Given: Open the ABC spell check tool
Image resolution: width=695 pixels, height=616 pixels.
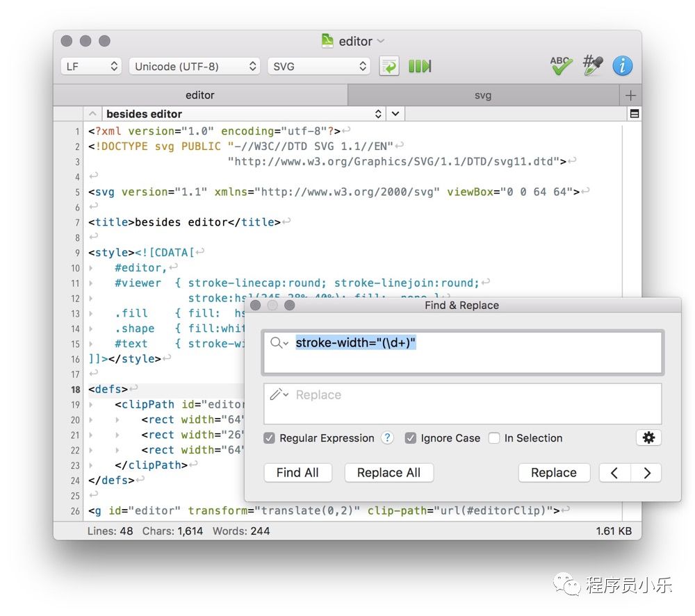Looking at the screenshot, I should point(561,66).
